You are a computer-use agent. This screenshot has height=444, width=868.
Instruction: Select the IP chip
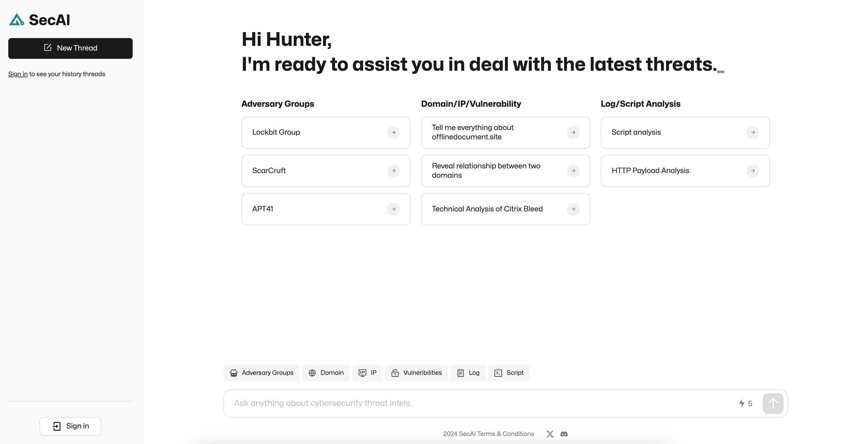tap(367, 373)
